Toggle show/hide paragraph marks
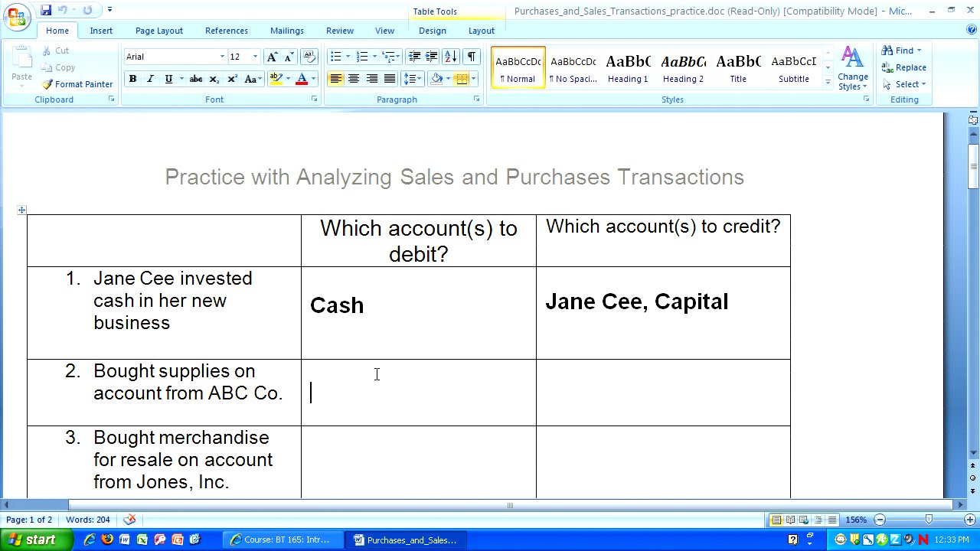 pos(472,57)
